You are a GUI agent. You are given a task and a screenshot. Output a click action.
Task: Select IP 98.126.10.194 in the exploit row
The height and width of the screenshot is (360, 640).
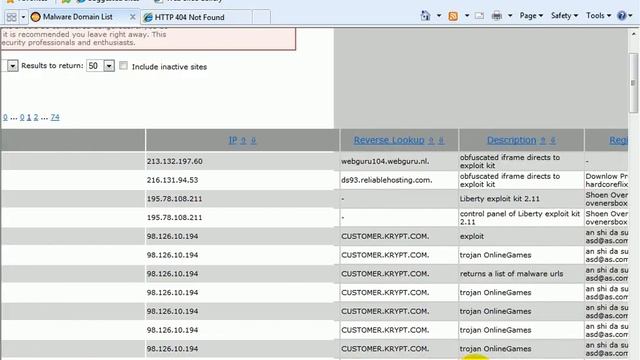(x=172, y=236)
